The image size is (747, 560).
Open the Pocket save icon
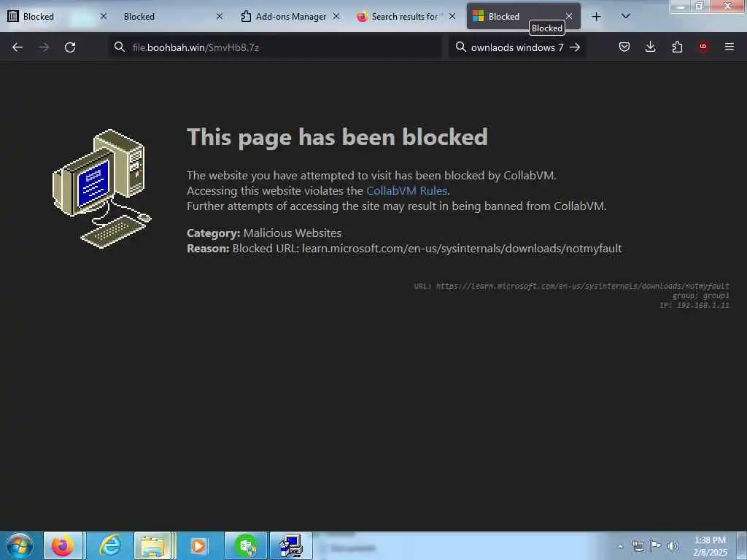(624, 47)
